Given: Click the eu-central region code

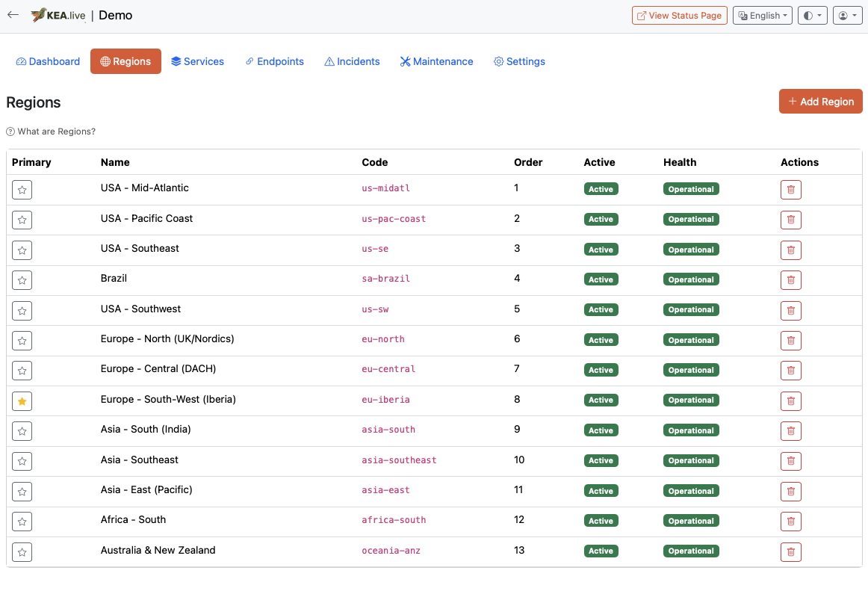Looking at the screenshot, I should point(388,369).
